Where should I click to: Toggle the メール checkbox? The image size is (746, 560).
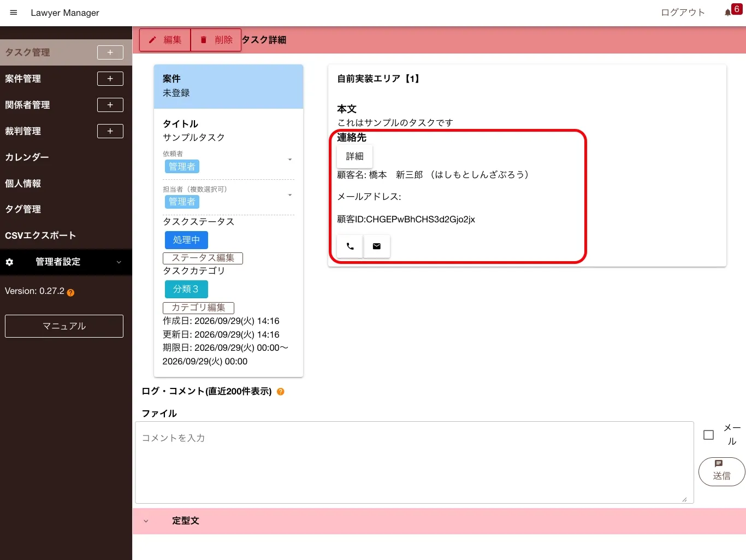709,435
